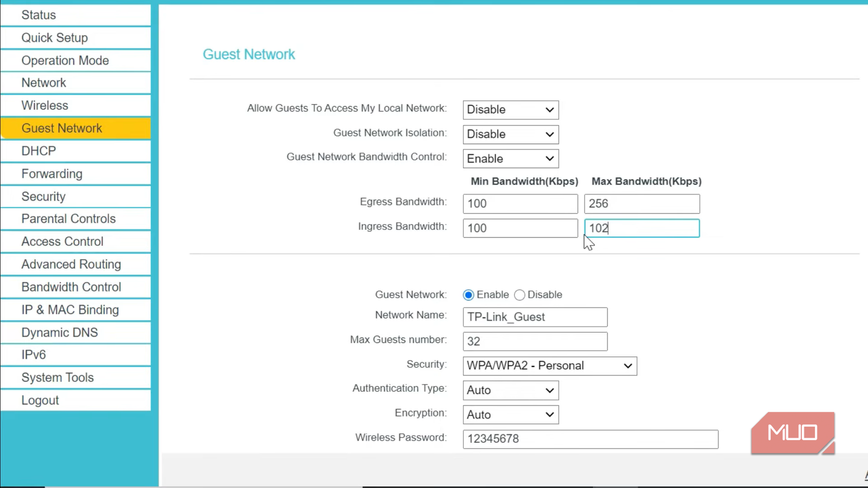
Task: Click the Authentication Type label
Action: coord(399,388)
